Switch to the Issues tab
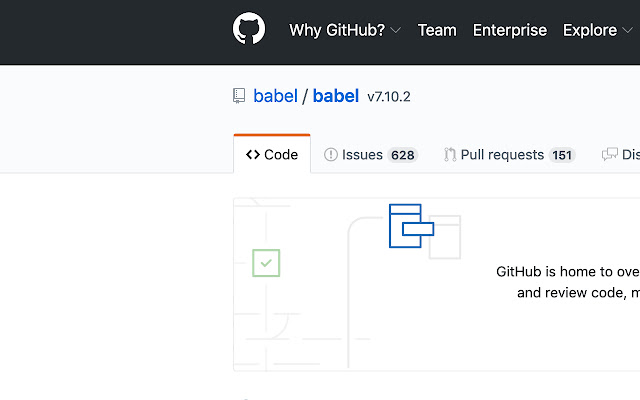The image size is (640, 400). pyautogui.click(x=371, y=155)
